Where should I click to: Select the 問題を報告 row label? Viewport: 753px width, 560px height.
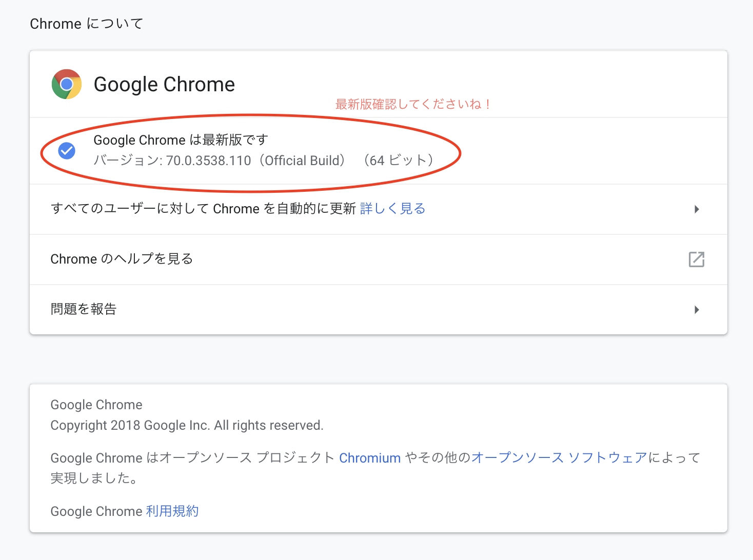click(84, 309)
